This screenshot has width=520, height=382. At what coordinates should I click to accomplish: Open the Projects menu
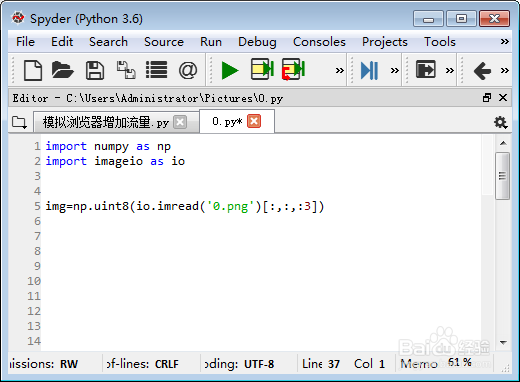[385, 42]
